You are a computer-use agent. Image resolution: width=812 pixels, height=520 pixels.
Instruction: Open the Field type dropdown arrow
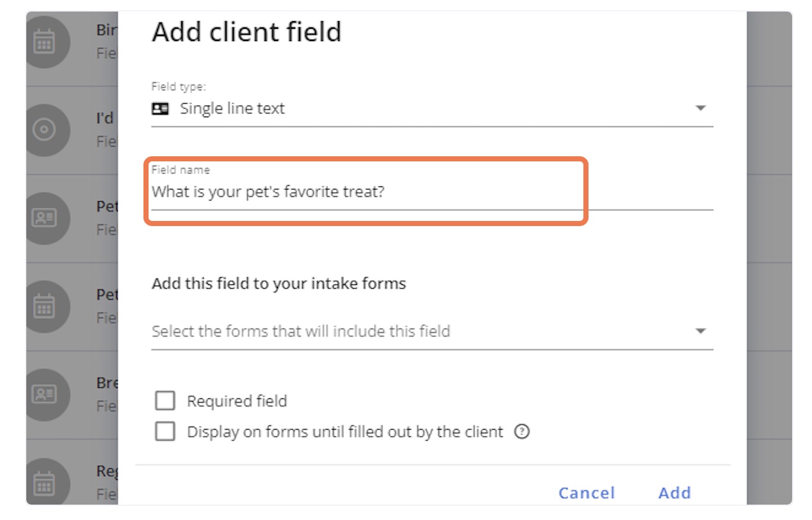click(701, 108)
